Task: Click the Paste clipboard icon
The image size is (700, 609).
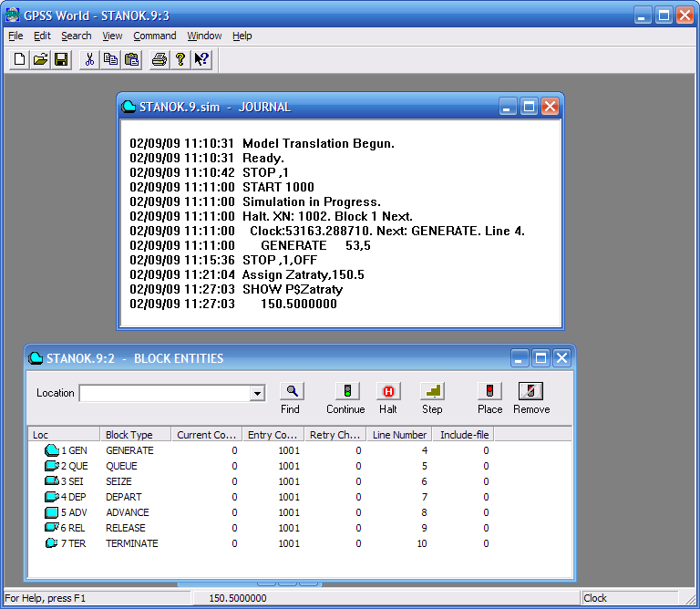Action: 131,59
